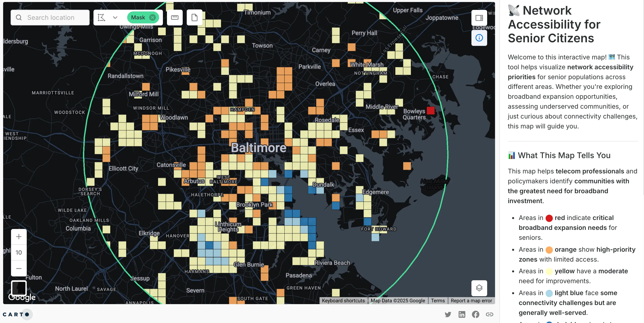Activate the measure distance ruler tool
The image size is (644, 323).
175,18
